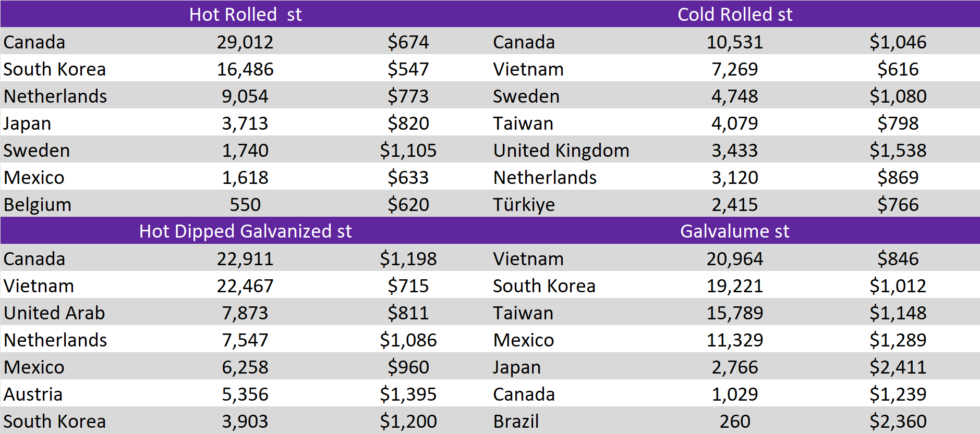Click the 16,486 volume value
The image size is (980, 434).
point(245,69)
